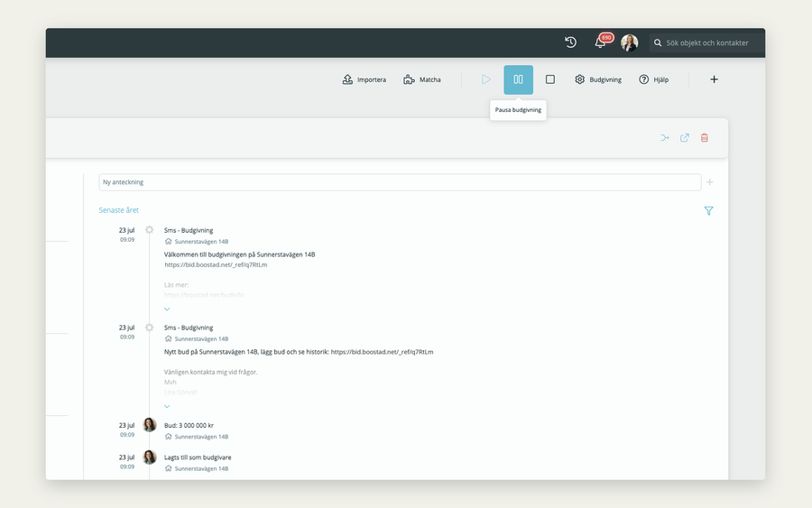The width and height of the screenshot is (812, 508).
Task: Add note with the plus icon
Action: coord(709,182)
